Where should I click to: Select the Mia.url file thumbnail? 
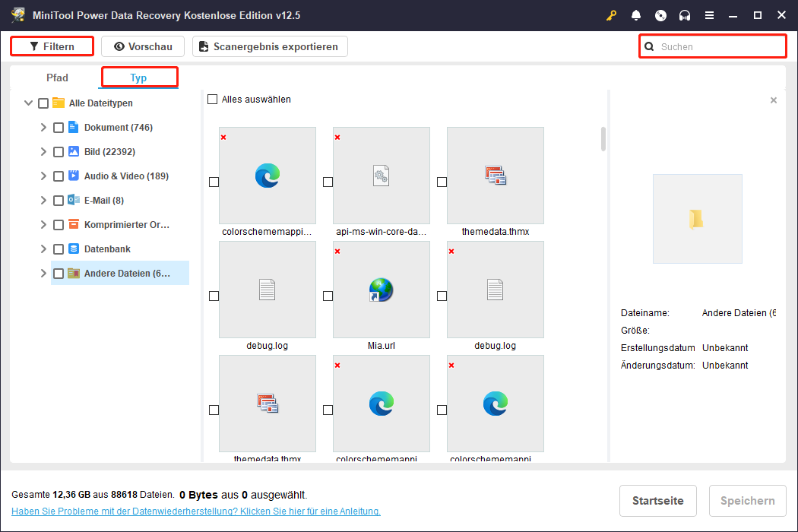[382, 290]
